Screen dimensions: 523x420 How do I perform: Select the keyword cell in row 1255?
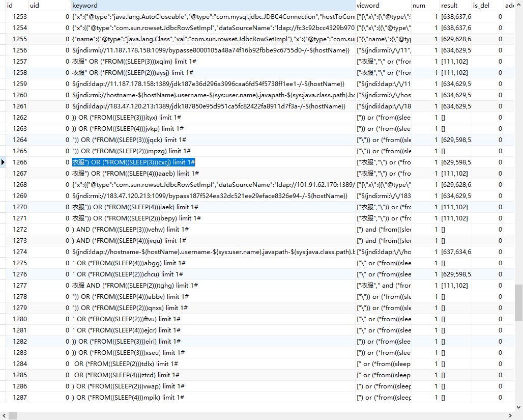[213, 39]
